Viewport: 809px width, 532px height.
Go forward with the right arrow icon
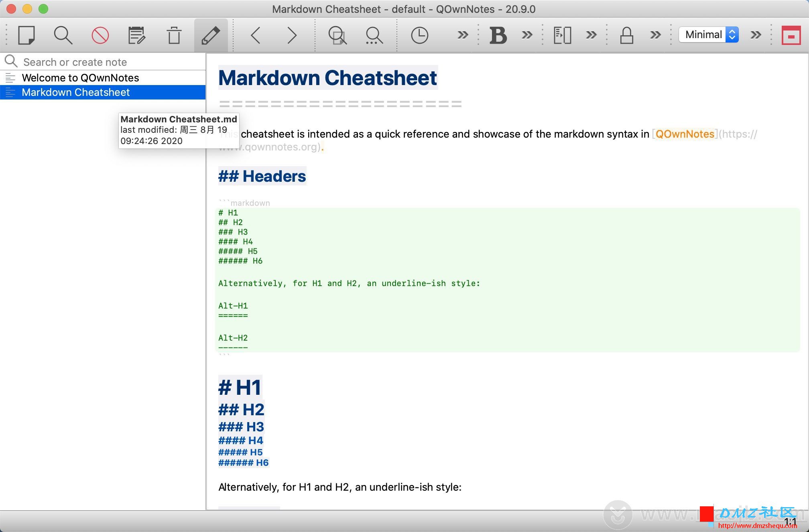292,35
